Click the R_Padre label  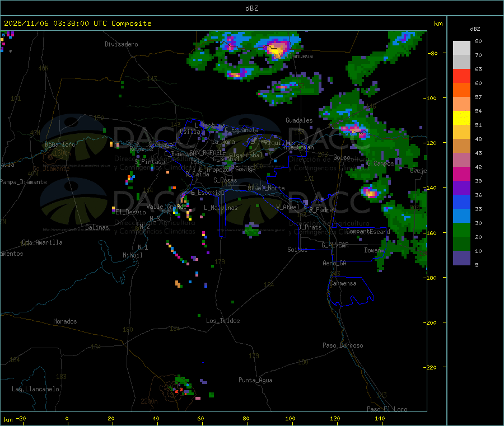tap(321, 210)
